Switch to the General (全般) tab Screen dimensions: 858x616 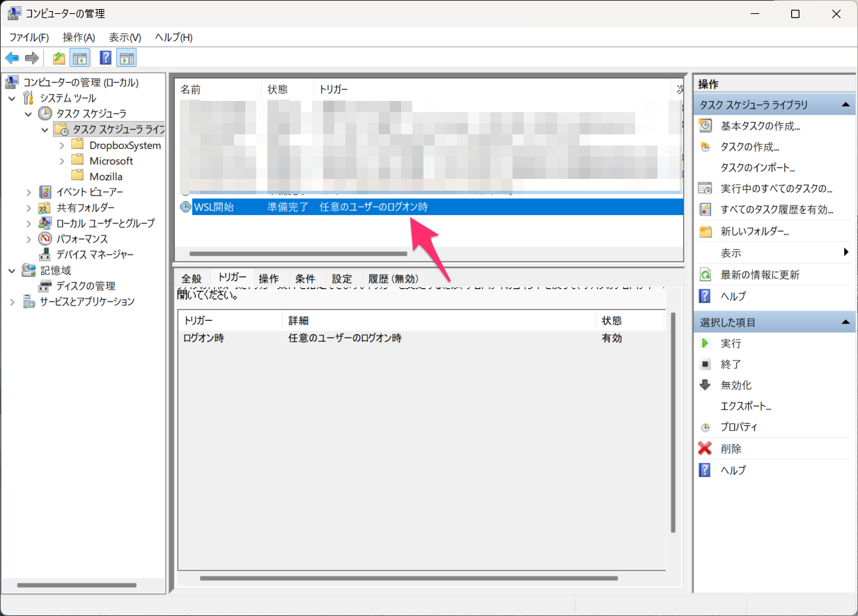[191, 278]
